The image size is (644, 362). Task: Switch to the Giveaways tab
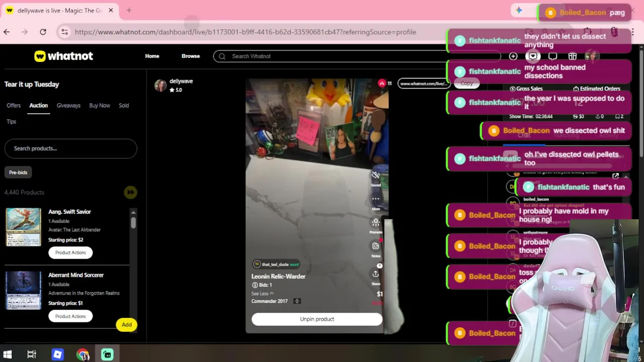[68, 106]
